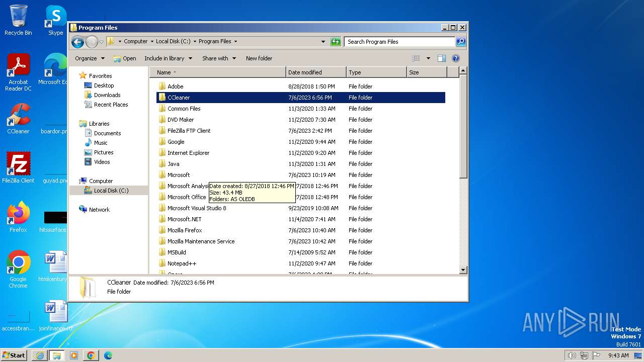Open the view options dropdown arrow

click(428, 58)
